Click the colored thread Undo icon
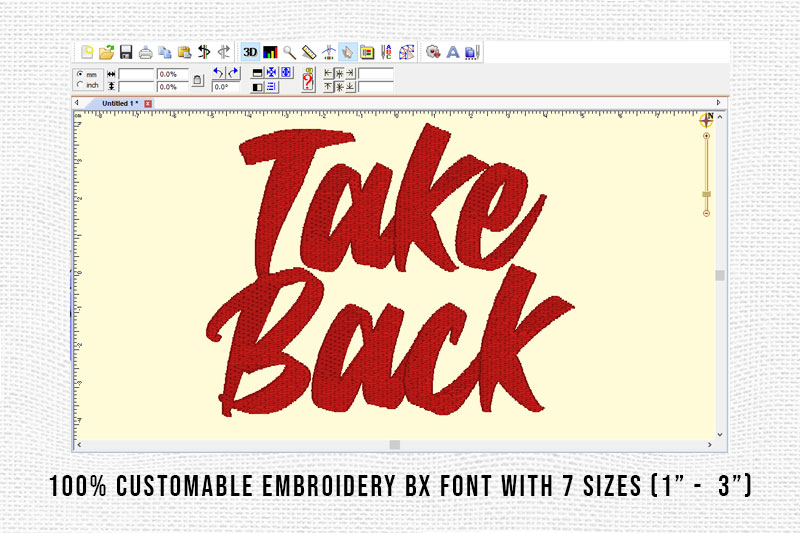This screenshot has height=533, width=800. (x=204, y=52)
